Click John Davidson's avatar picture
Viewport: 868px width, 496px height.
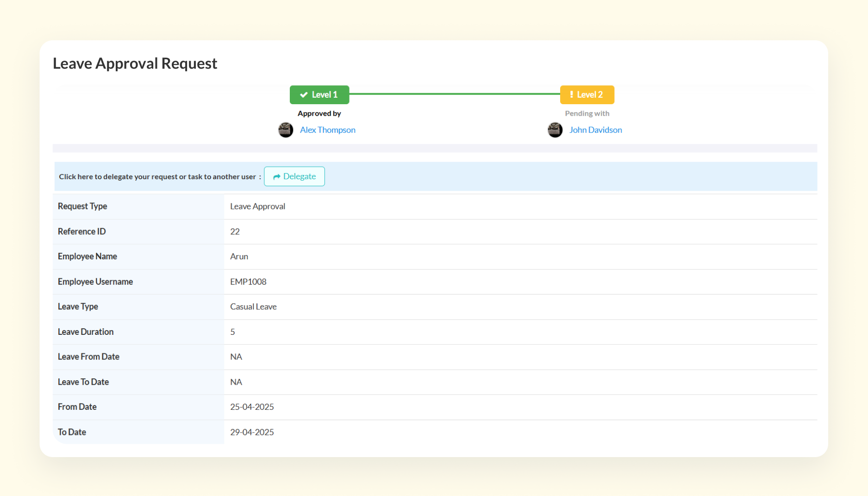point(555,130)
